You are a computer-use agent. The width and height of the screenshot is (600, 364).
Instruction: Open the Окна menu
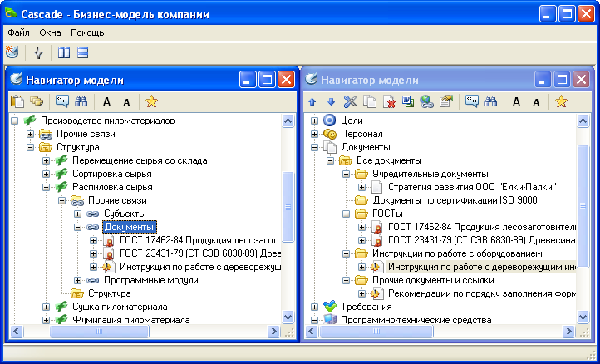[50, 33]
